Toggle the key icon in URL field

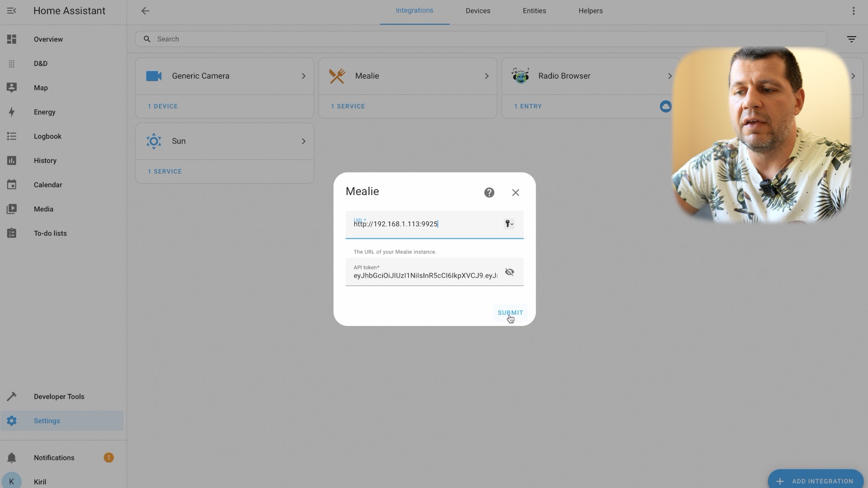tap(508, 223)
